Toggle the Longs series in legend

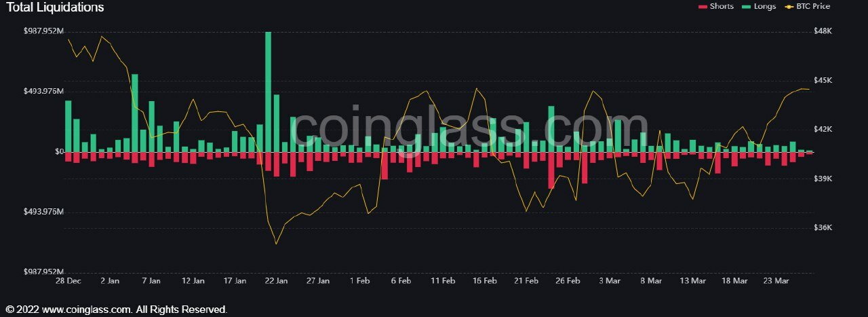[x=765, y=7]
